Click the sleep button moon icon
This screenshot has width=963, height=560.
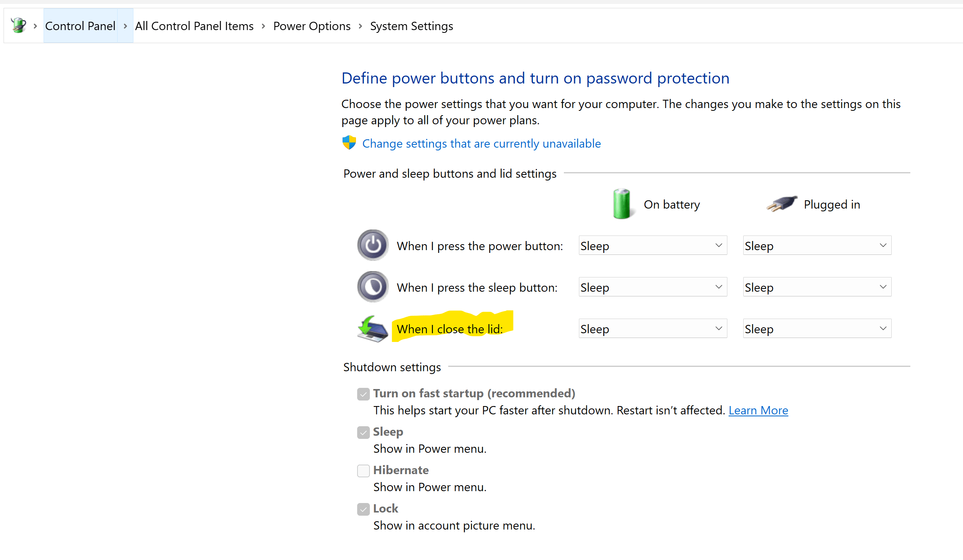pyautogui.click(x=373, y=287)
